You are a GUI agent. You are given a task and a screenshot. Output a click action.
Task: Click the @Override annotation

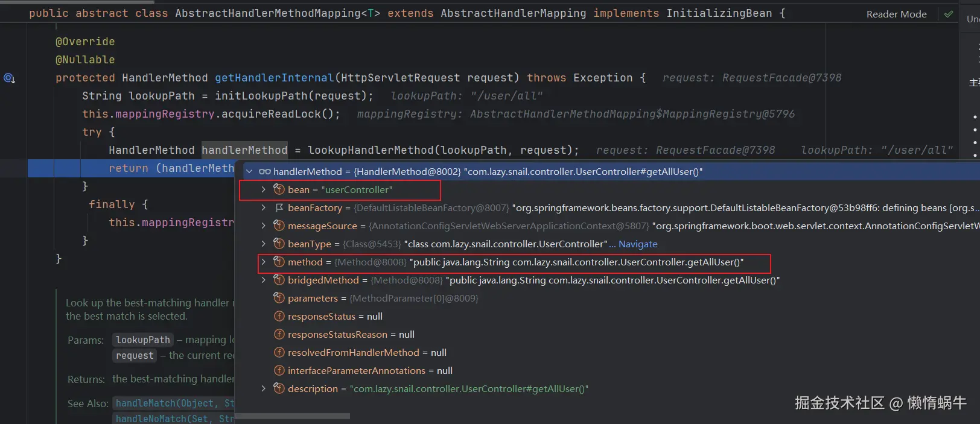[x=85, y=42]
